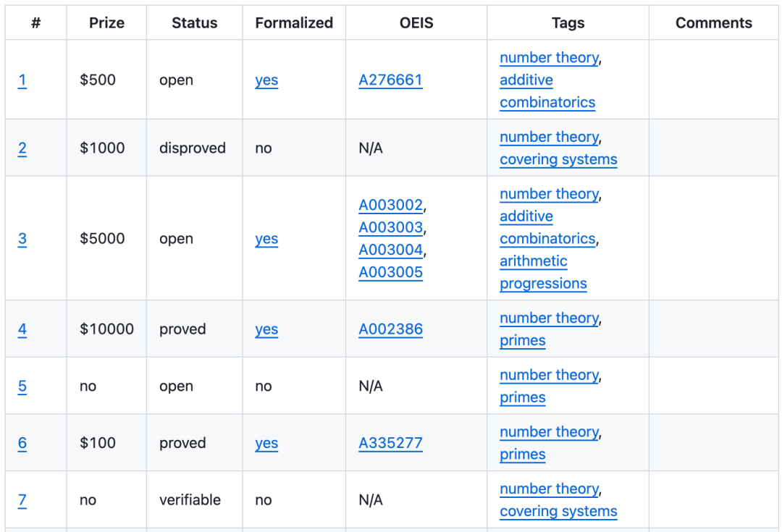Open problem number 6 link
The height and width of the screenshot is (532, 782).
pyautogui.click(x=22, y=443)
